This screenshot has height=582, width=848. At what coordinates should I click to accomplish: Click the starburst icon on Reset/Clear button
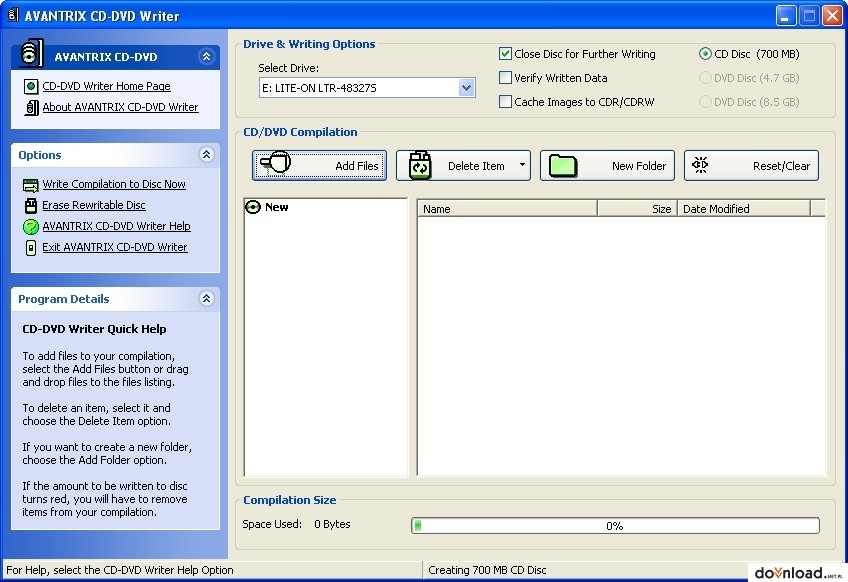click(x=700, y=164)
